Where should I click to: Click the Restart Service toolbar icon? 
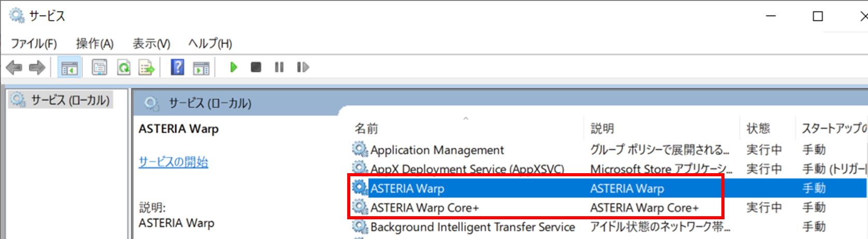tap(303, 67)
